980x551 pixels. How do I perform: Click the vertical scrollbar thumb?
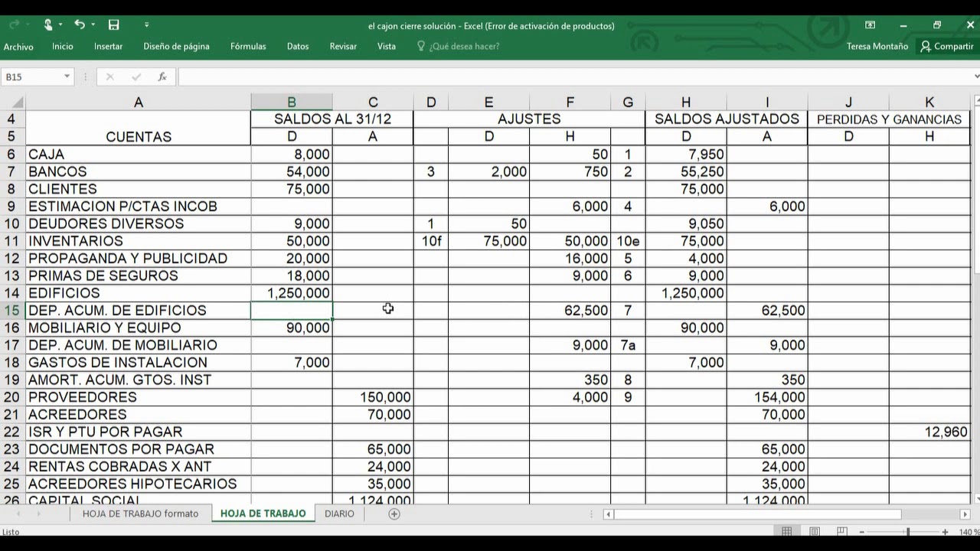(976, 191)
